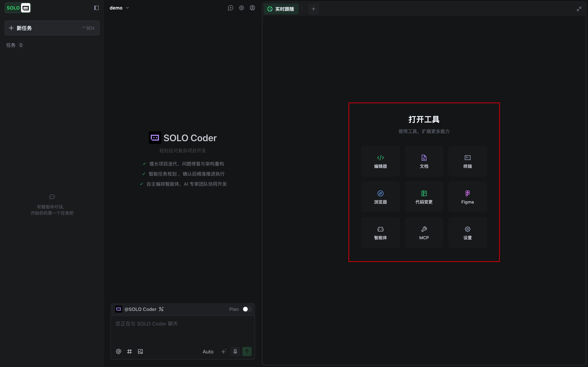
Task: Add a new tab with plus
Action: click(313, 9)
